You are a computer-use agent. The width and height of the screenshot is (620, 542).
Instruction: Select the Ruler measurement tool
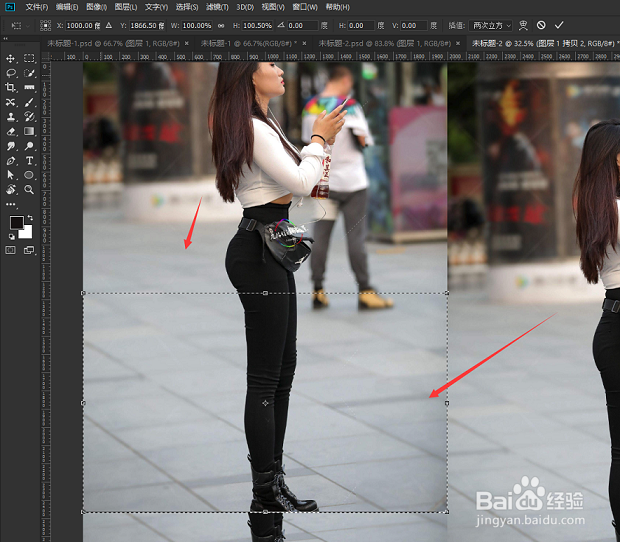pyautogui.click(x=29, y=88)
